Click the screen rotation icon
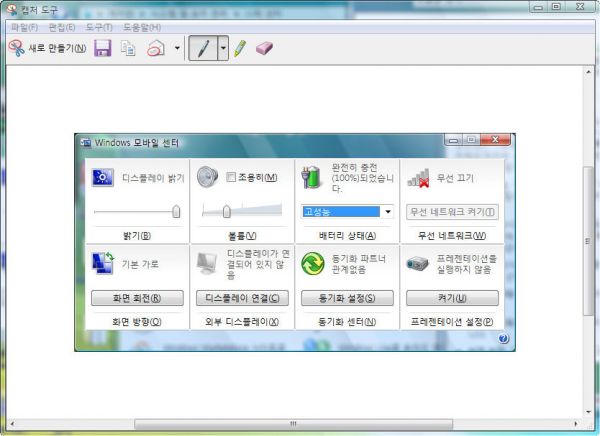 click(x=103, y=263)
